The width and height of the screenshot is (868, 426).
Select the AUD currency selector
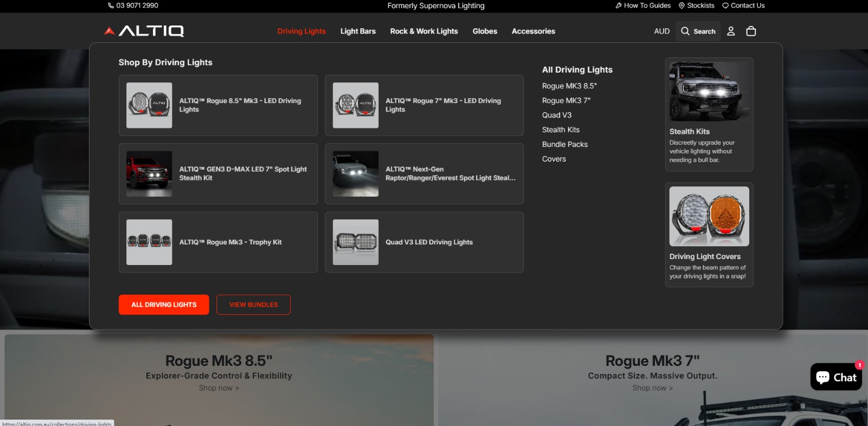point(662,31)
